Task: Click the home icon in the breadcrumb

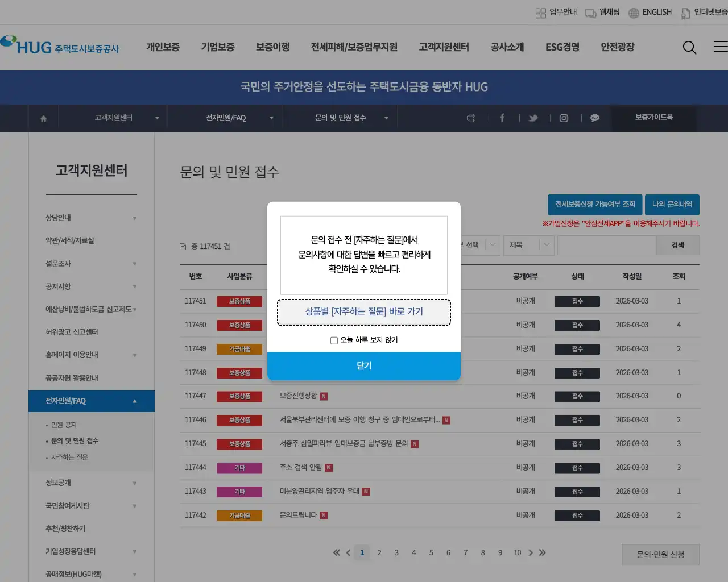Action: pos(43,118)
